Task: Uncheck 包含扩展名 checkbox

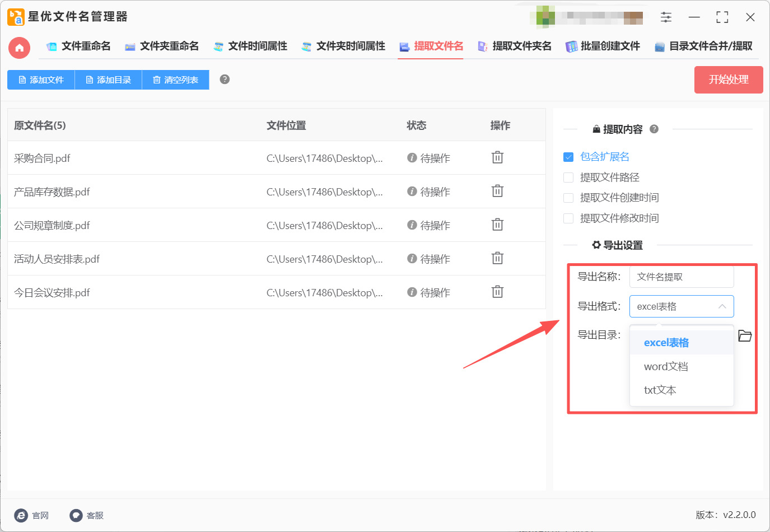Action: (x=568, y=157)
